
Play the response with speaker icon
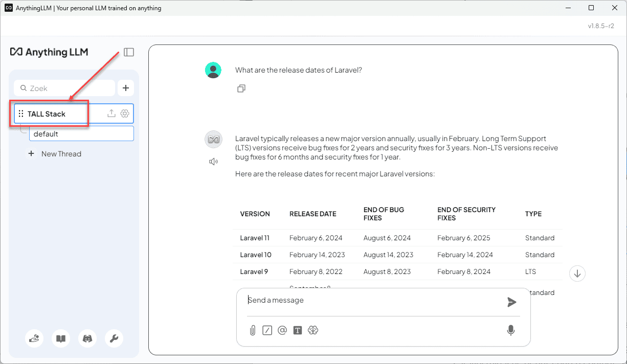tap(213, 162)
